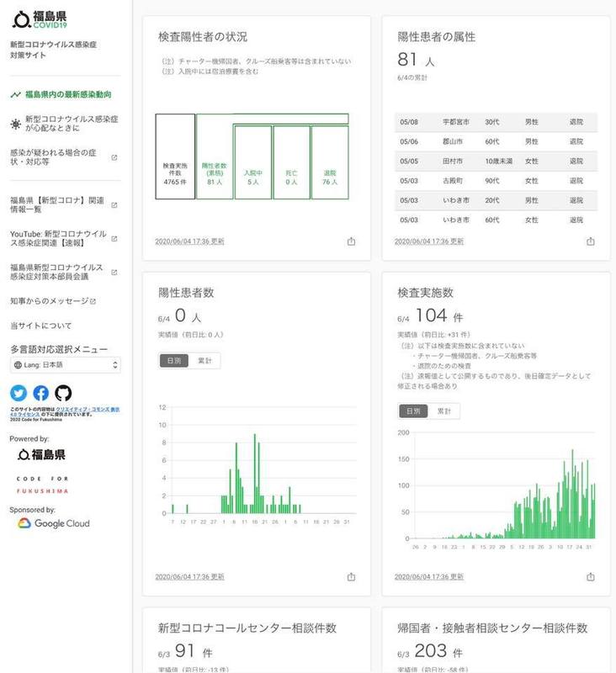Image resolution: width=616 pixels, height=673 pixels.
Task: Open the Twitter icon link
Action: pos(19,393)
